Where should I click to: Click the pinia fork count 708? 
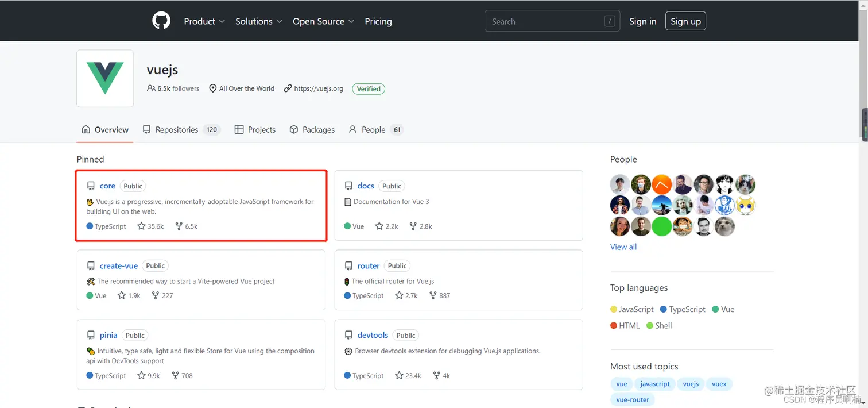[x=182, y=376]
